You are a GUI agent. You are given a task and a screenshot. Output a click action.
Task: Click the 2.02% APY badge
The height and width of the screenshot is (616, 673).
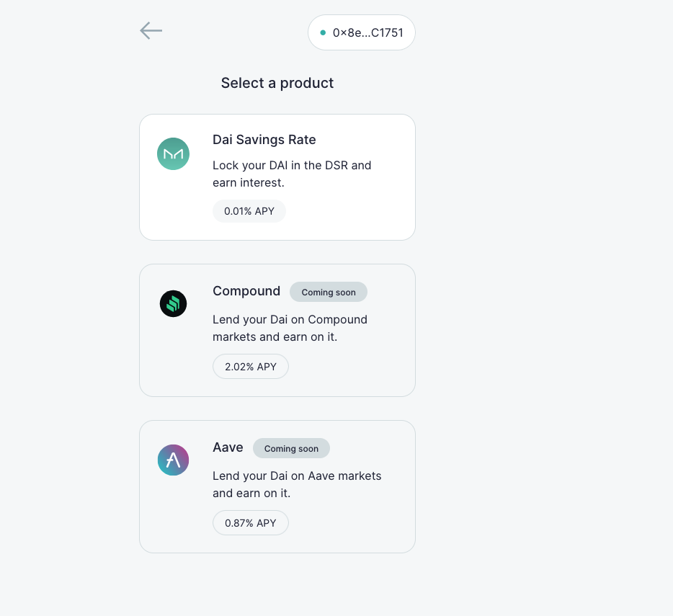(x=251, y=367)
